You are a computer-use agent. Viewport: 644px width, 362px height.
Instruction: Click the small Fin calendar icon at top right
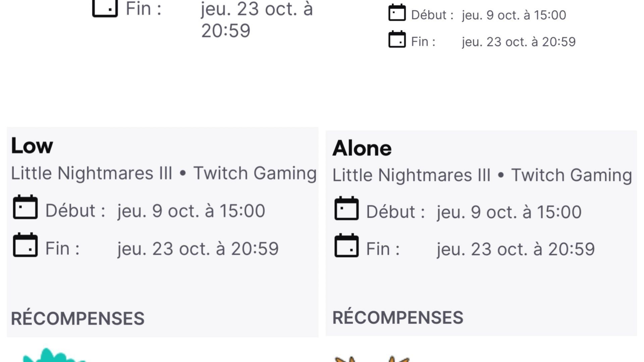(x=397, y=40)
